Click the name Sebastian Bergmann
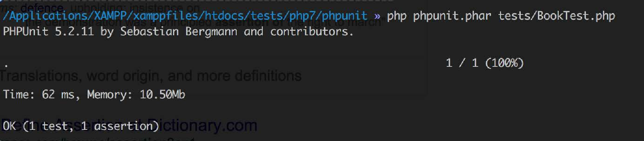 pos(179,32)
